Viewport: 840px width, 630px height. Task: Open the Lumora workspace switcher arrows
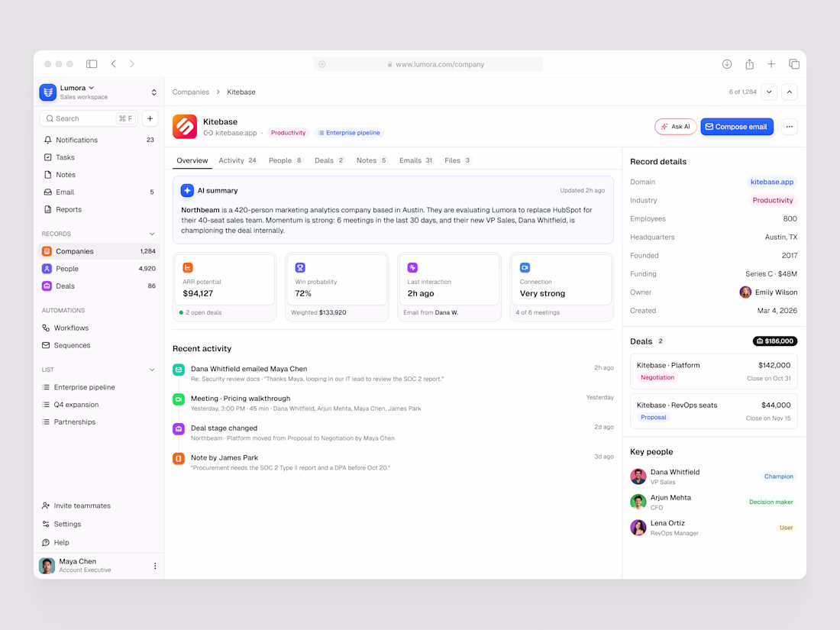click(153, 92)
